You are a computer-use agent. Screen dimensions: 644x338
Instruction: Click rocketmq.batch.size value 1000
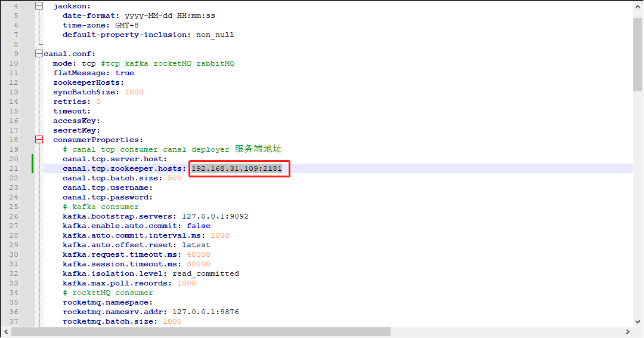coord(172,321)
